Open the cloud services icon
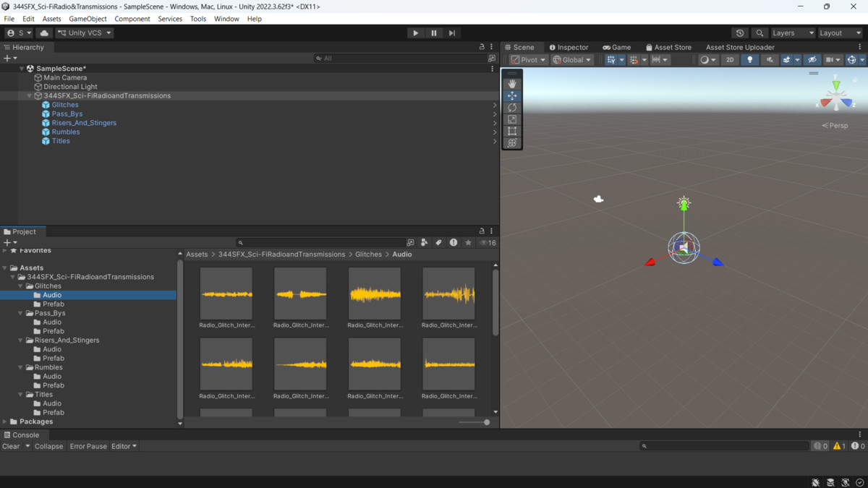Viewport: 868px width, 488px height. (x=44, y=33)
